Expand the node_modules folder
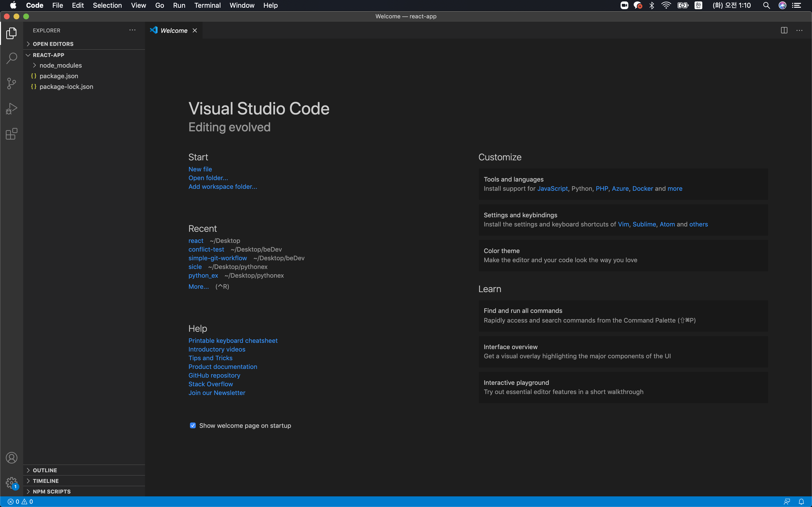812x507 pixels. click(x=60, y=65)
